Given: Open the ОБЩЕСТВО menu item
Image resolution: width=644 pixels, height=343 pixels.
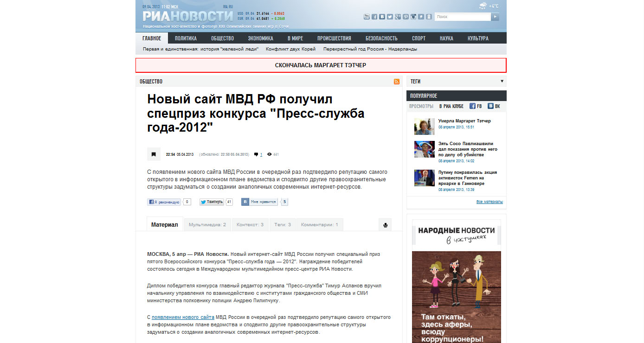Looking at the screenshot, I should pos(222,38).
